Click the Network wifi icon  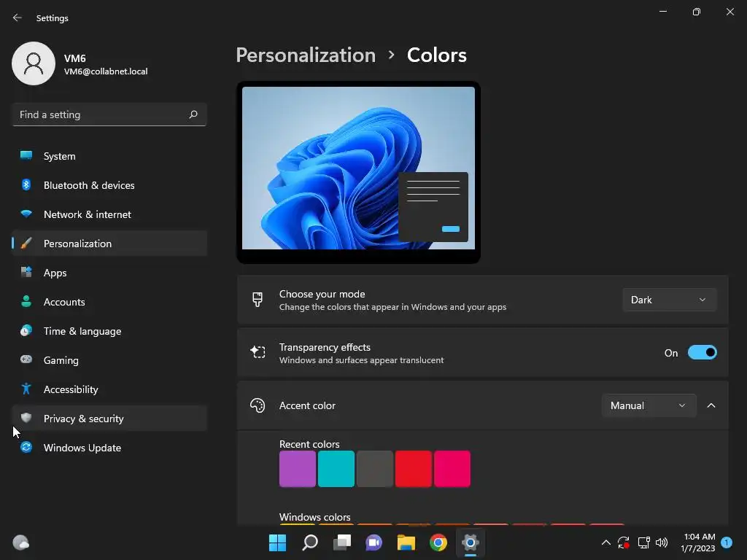pyautogui.click(x=26, y=214)
